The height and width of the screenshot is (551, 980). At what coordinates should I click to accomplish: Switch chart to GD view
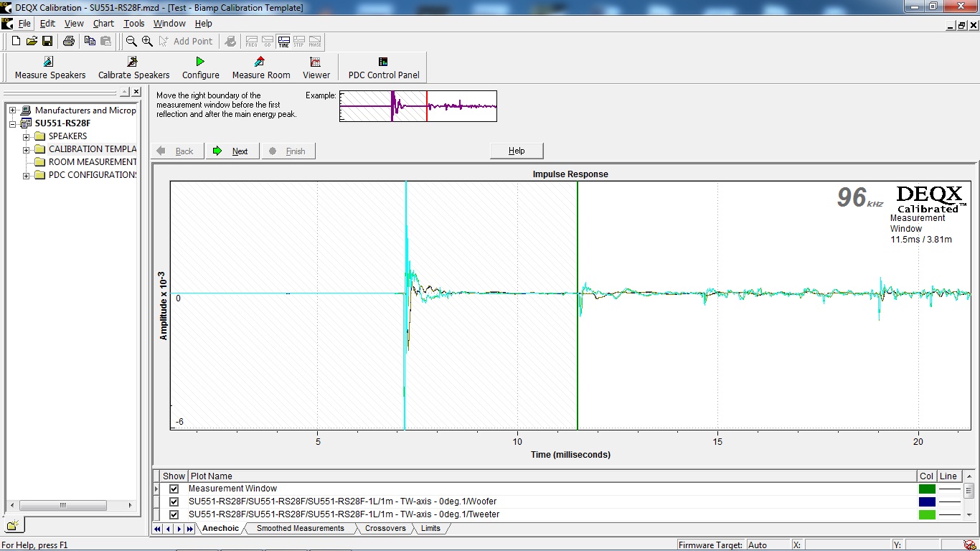pyautogui.click(x=268, y=42)
